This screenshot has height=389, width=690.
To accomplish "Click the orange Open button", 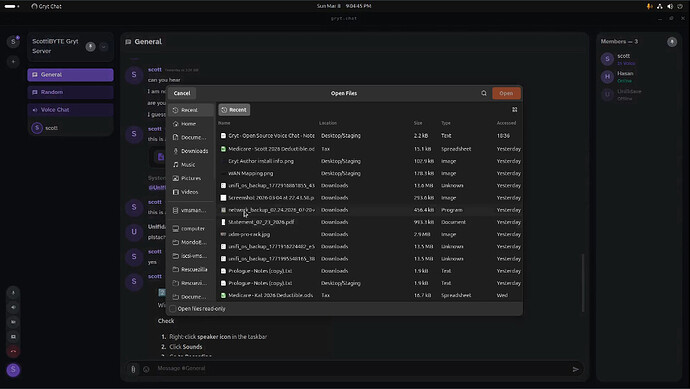I will [506, 93].
